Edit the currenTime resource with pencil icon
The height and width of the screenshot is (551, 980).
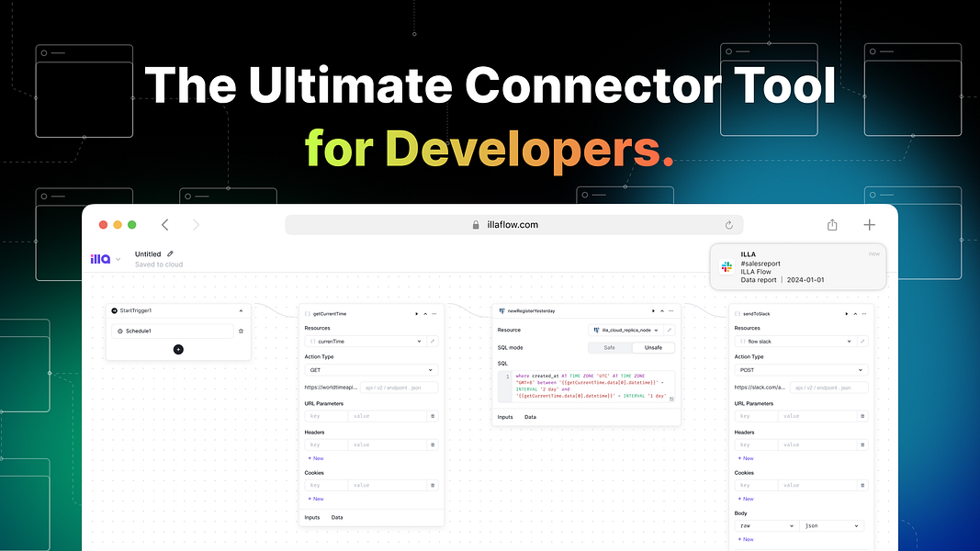[433, 342]
